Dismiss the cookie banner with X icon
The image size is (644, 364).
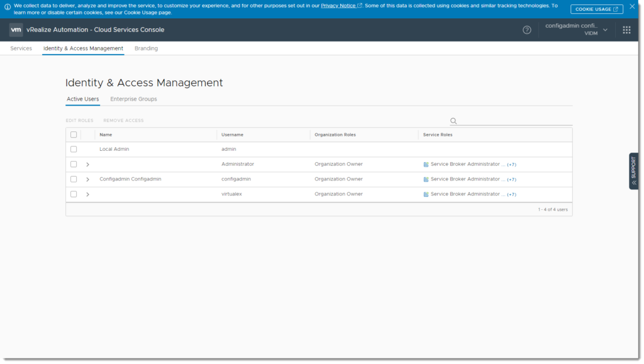point(632,6)
